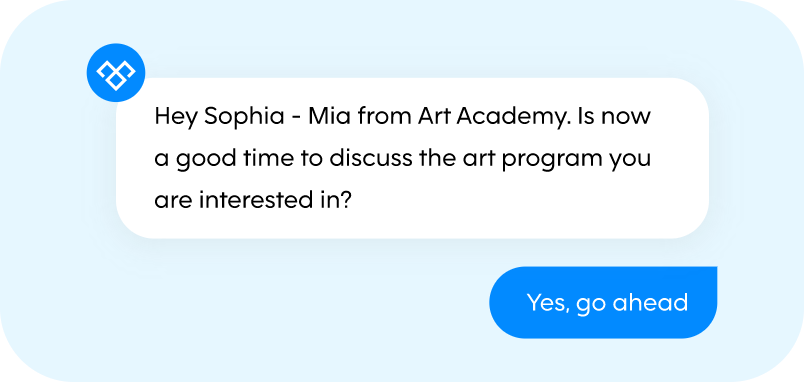Click "are interested in?" on the last line
Image resolution: width=804 pixels, height=382 pixels.
pyautogui.click(x=252, y=200)
